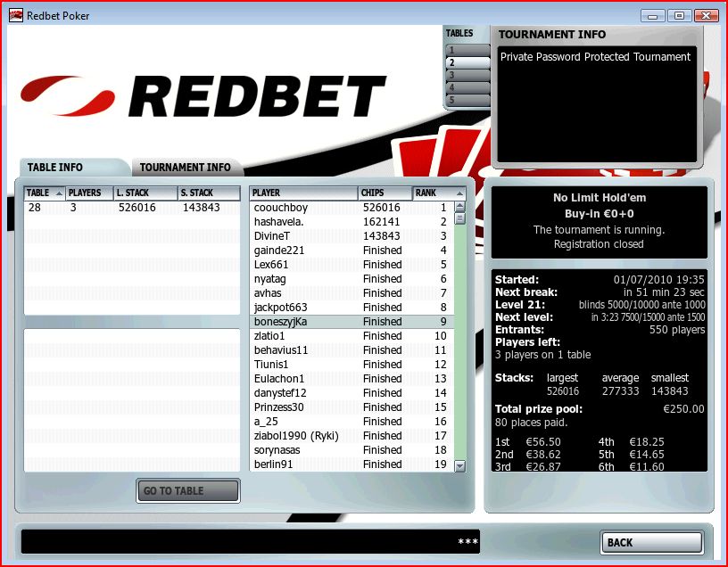Click the player list scrollbar thumb
This screenshot has height=567, width=728.
(459, 218)
